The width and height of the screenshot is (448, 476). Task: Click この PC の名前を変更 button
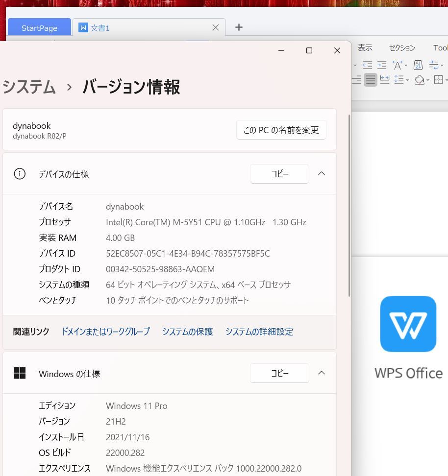[x=281, y=130]
